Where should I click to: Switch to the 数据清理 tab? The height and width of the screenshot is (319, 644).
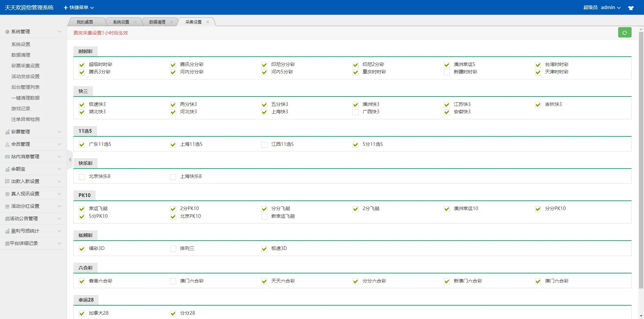click(x=157, y=21)
